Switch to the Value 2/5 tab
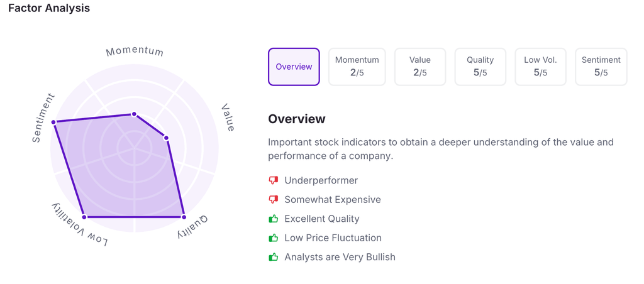This screenshot has width=644, height=284. 419,67
